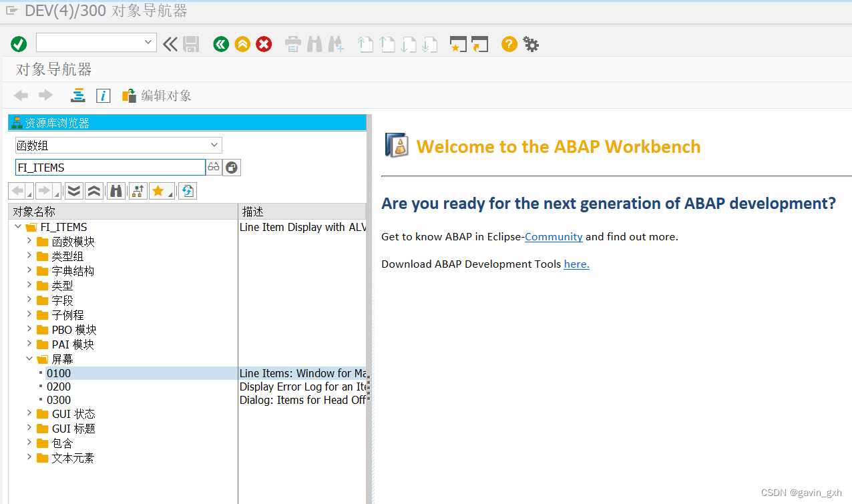The image size is (852, 504).
Task: Exit the screen via yellow up-arrow icon
Action: 242,44
